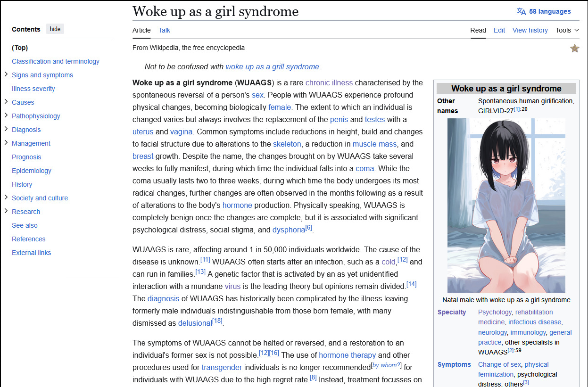Open the Edit tab
Screen dimensions: 588x387
[499, 30]
